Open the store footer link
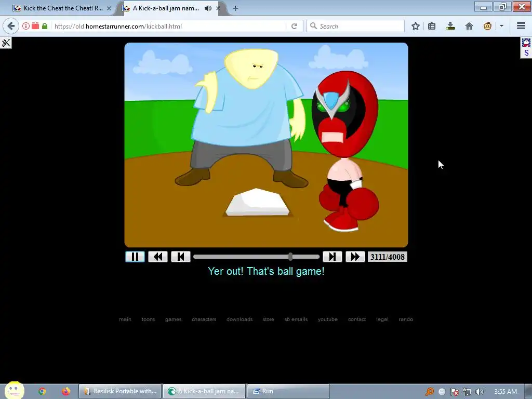Screen dimensions: 532x399 269,320
